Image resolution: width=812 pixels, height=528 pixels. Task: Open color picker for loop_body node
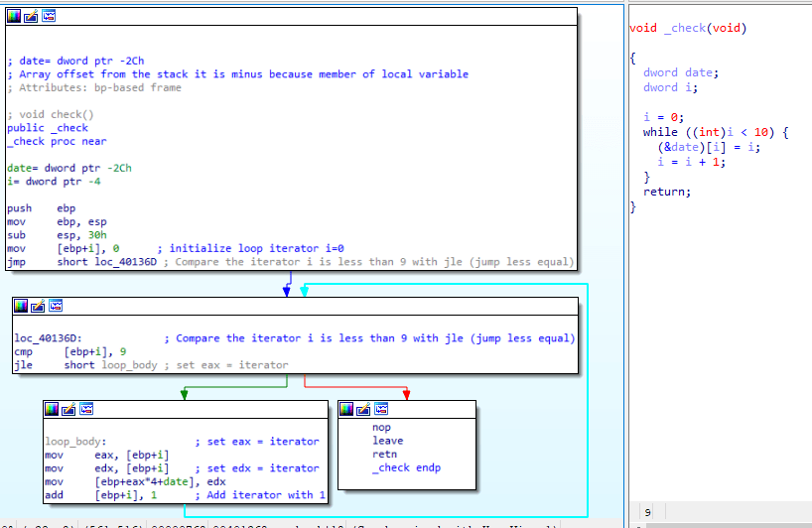click(52, 409)
